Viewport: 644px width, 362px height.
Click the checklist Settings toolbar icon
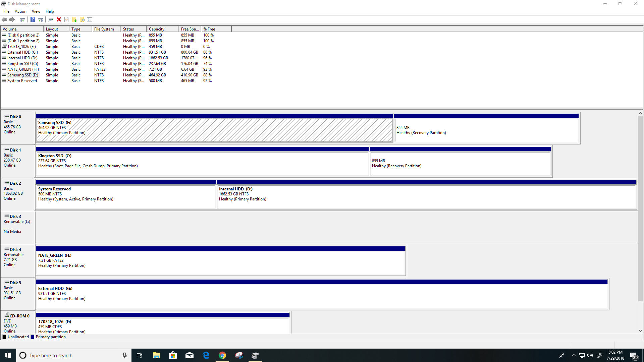point(90,19)
